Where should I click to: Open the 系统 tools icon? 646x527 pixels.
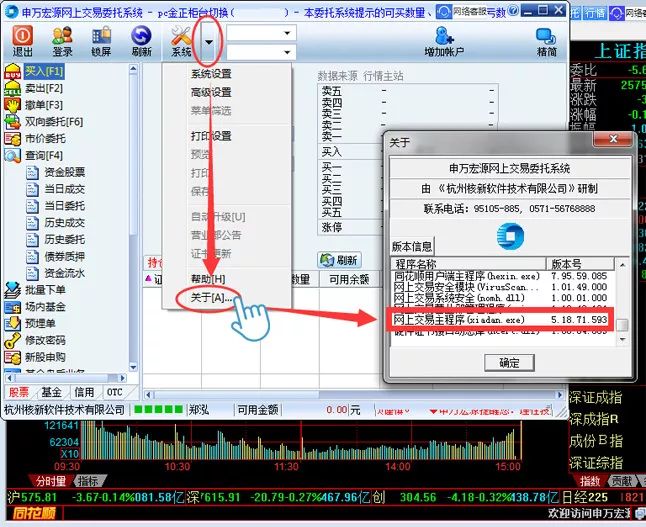181,41
